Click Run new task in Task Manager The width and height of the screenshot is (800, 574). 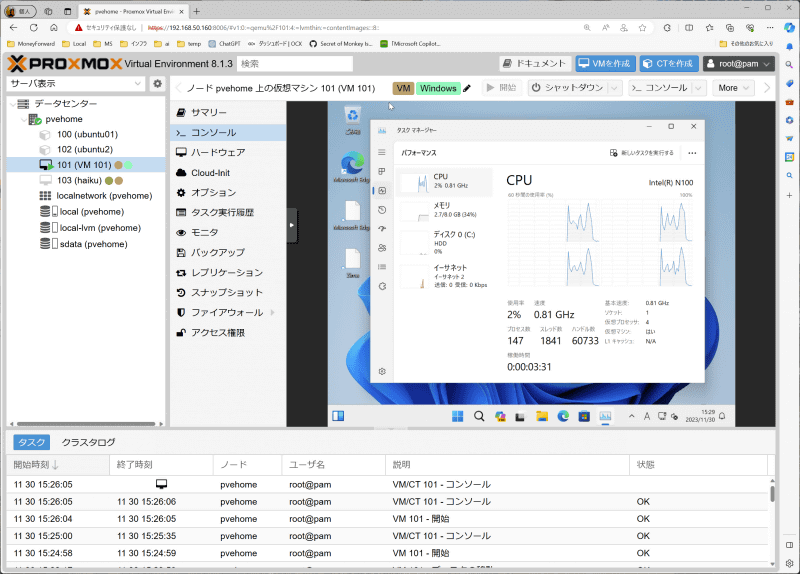point(642,153)
